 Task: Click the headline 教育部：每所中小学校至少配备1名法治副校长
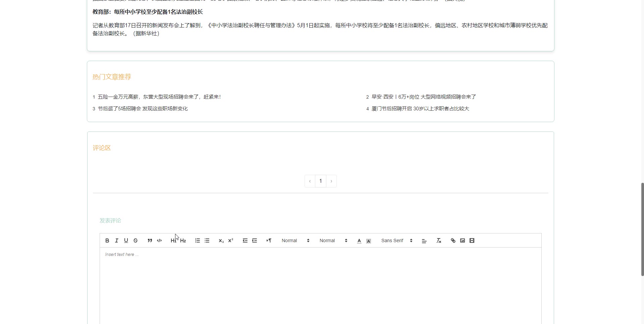click(x=148, y=12)
